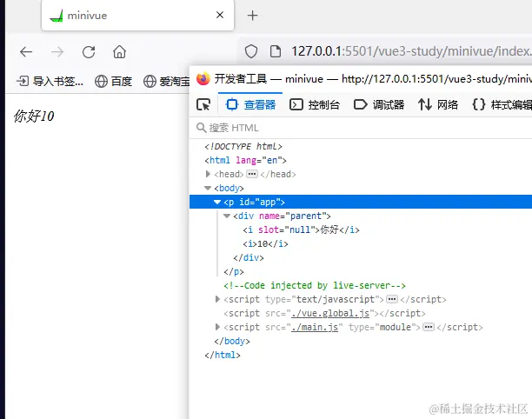Click the 搜索 HTML search field

coord(361,128)
